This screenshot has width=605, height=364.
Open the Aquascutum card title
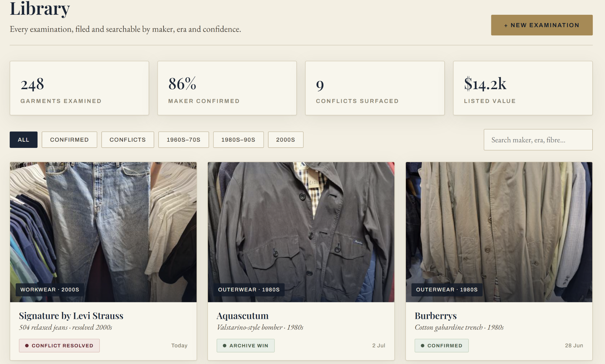tap(243, 316)
